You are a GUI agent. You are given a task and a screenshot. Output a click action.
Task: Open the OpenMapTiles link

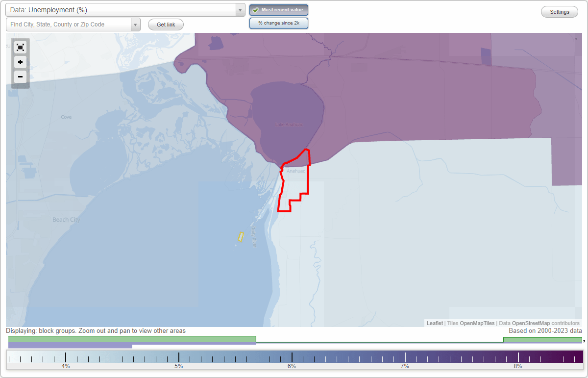click(477, 323)
